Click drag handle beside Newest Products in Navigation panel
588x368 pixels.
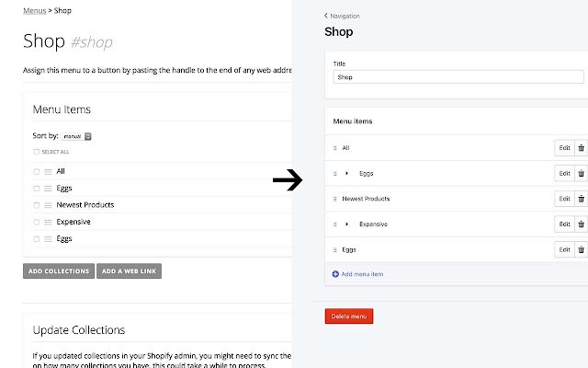pyautogui.click(x=334, y=199)
